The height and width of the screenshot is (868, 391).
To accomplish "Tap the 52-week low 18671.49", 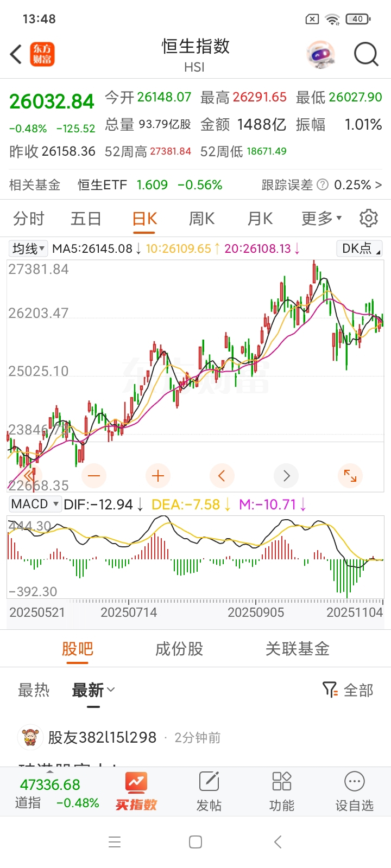I will (x=267, y=151).
